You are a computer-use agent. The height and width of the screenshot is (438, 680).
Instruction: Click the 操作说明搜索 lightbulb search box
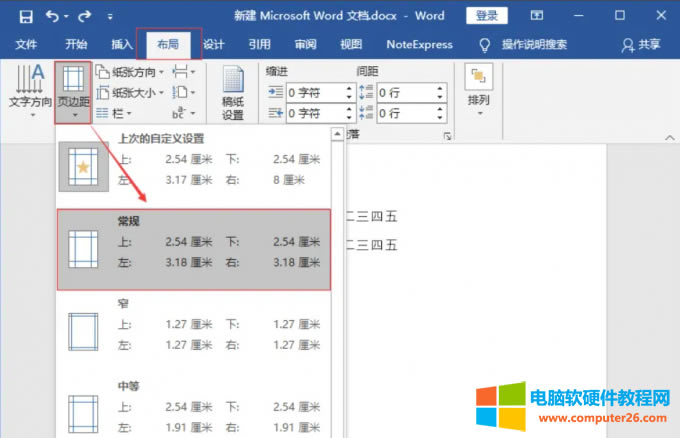tap(523, 45)
